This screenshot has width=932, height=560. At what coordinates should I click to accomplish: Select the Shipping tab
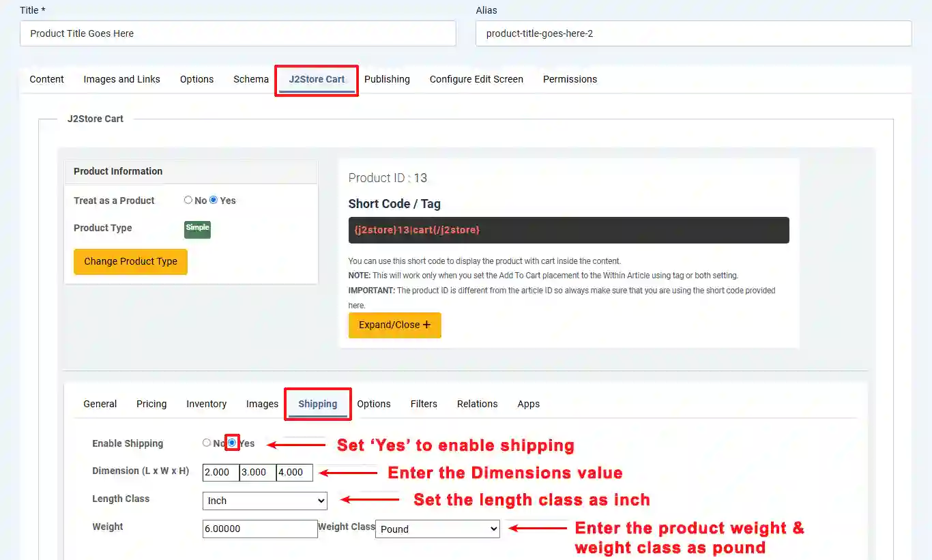tap(318, 404)
